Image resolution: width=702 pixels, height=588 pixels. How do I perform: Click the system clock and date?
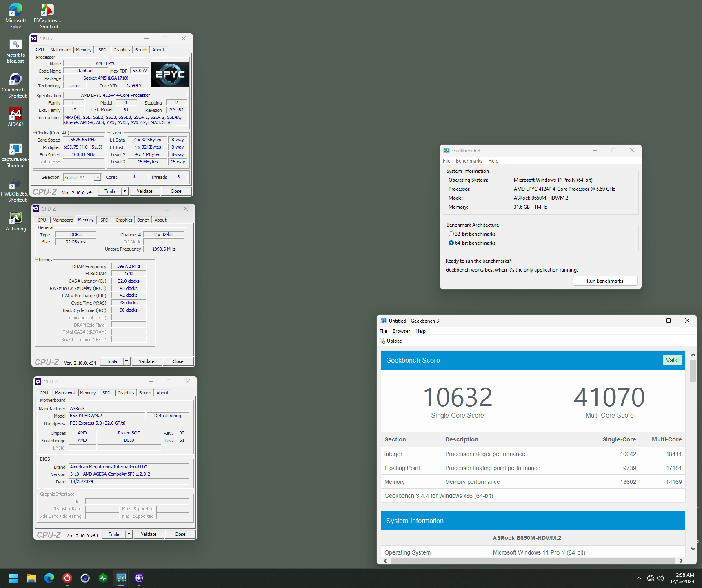pyautogui.click(x=682, y=578)
